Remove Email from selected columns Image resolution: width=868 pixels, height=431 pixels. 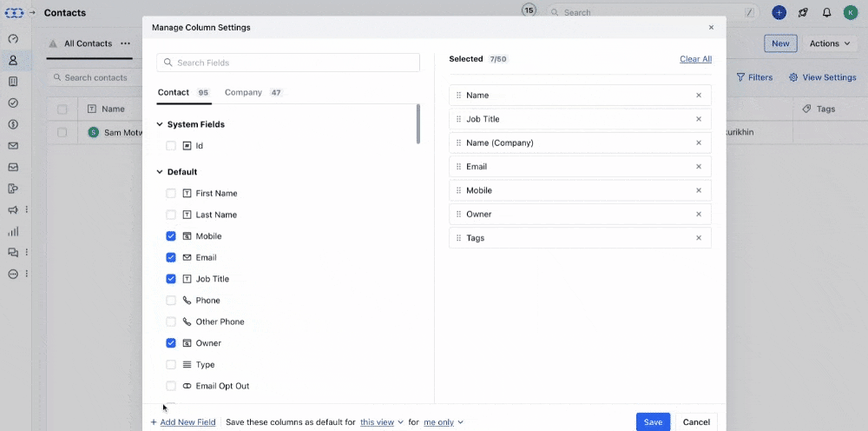pos(699,167)
